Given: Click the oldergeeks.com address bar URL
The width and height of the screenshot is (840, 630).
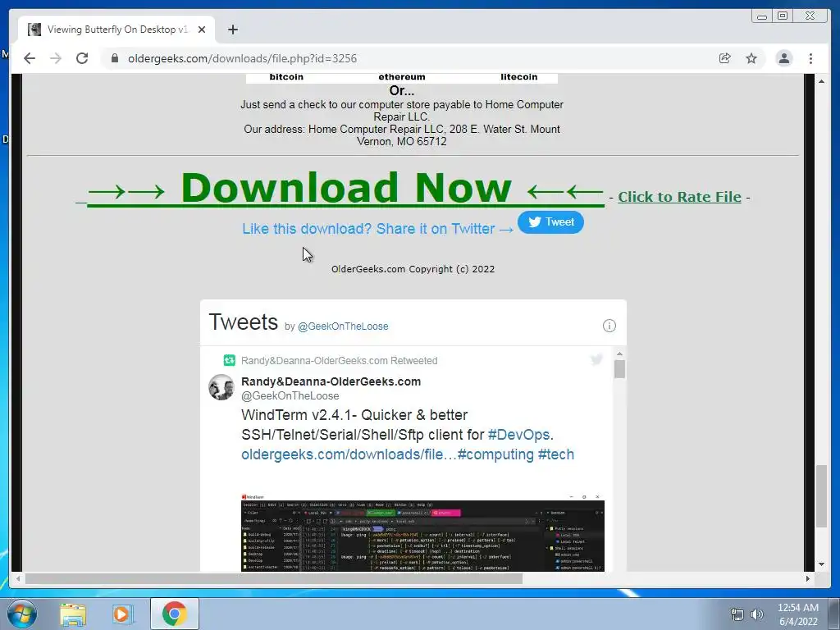Looking at the screenshot, I should click(x=242, y=58).
